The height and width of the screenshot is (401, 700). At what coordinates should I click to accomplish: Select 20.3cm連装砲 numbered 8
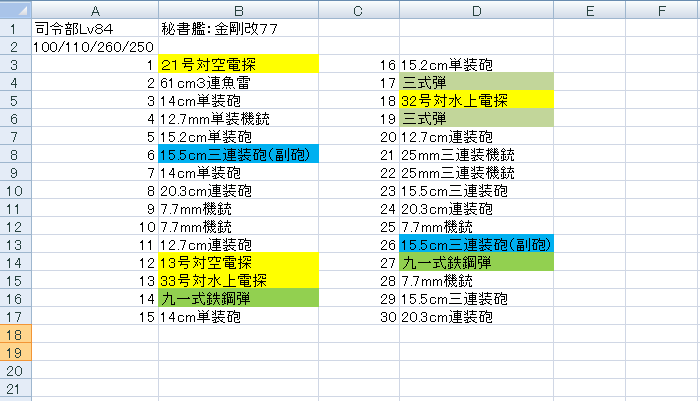[x=238, y=190]
